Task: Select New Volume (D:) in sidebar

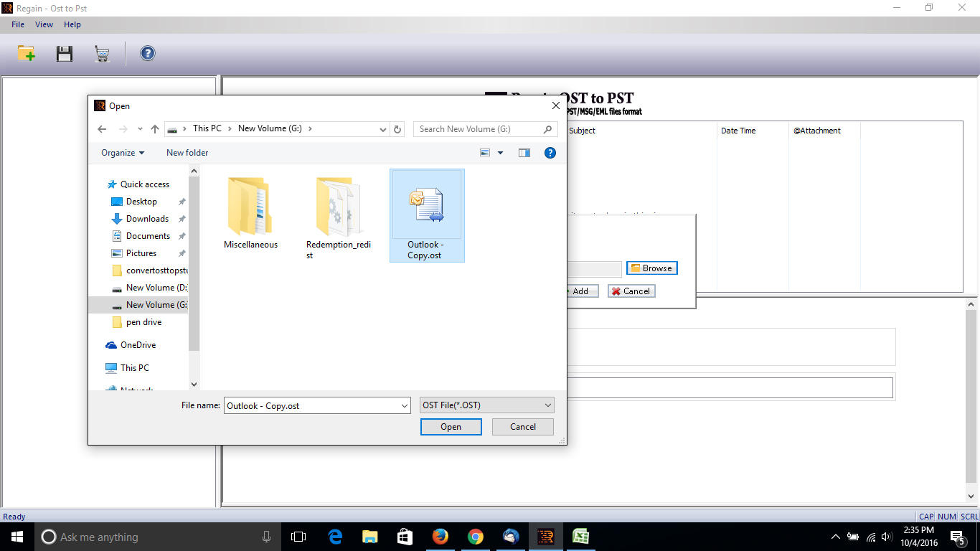Action: [150, 288]
